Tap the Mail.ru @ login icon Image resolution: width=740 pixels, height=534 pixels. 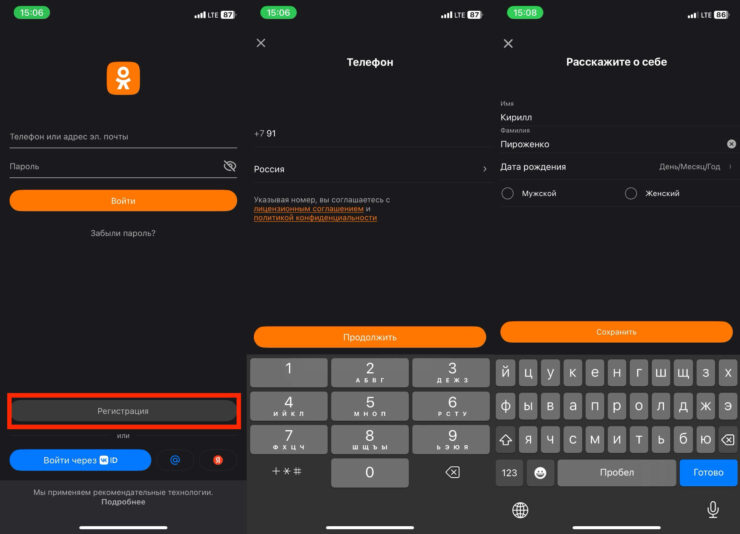click(175, 460)
